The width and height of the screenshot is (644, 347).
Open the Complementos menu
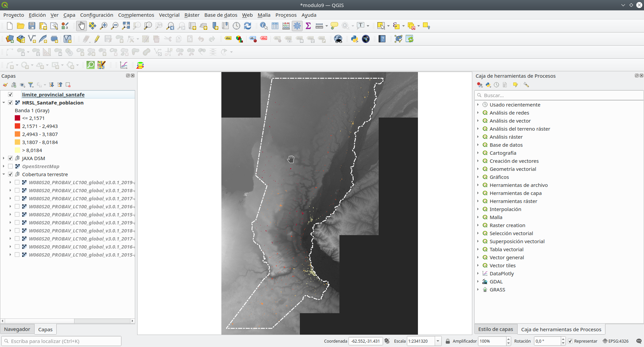136,15
